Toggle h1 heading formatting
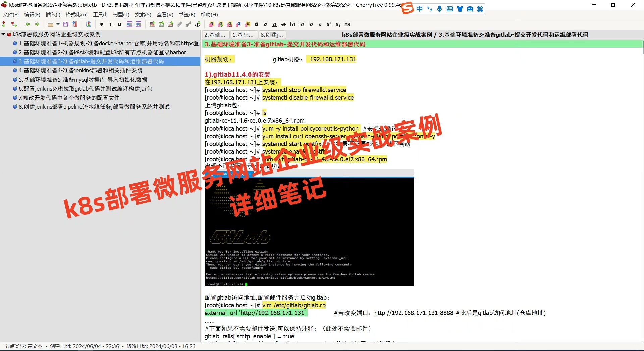 pyautogui.click(x=293, y=24)
